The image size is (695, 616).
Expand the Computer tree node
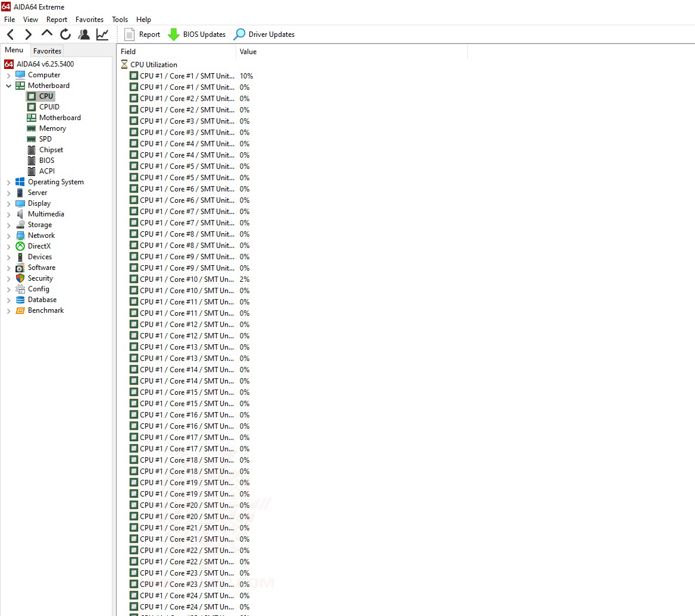(8, 76)
